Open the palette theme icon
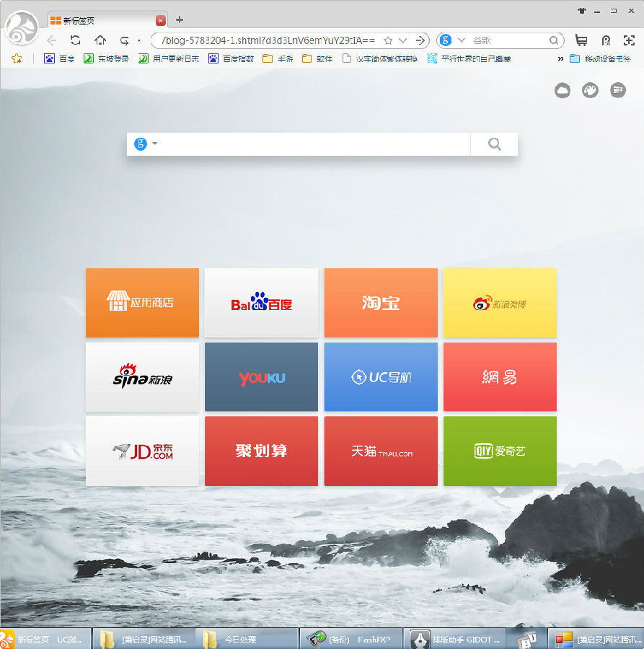This screenshot has width=644, height=649. point(590,90)
